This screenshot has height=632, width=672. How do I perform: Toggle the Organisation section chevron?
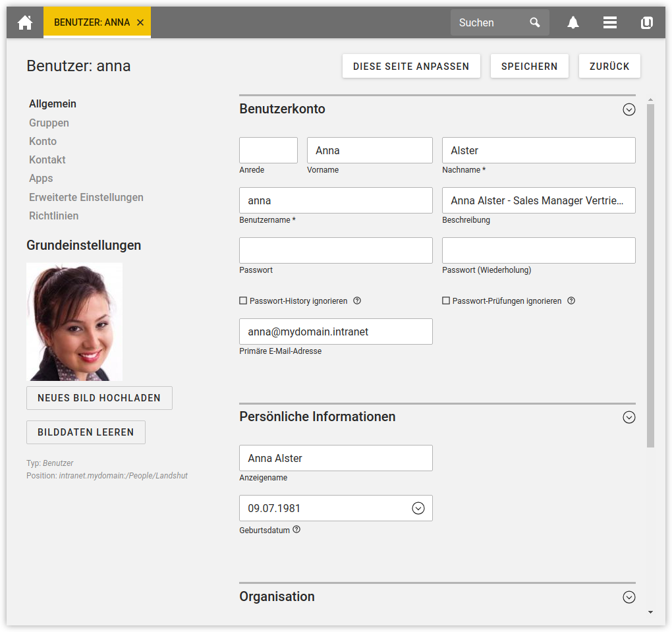point(629,597)
